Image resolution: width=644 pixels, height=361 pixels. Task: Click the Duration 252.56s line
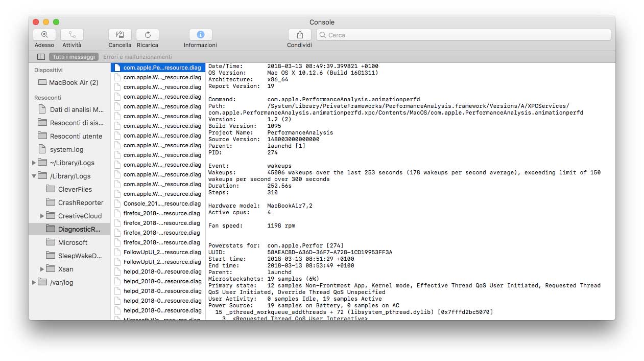pos(250,186)
